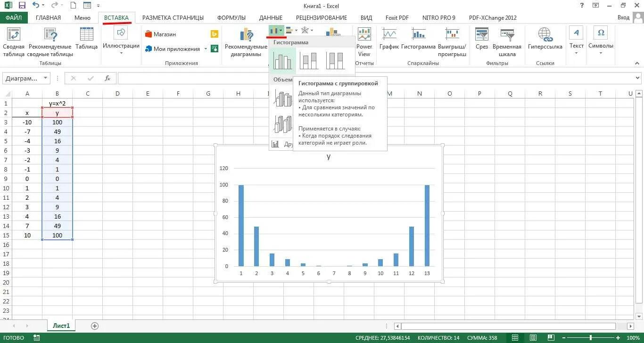Image resolution: width=644 pixels, height=343 pixels.
Task: Choose 3-D clustered column chart
Action: click(282, 99)
